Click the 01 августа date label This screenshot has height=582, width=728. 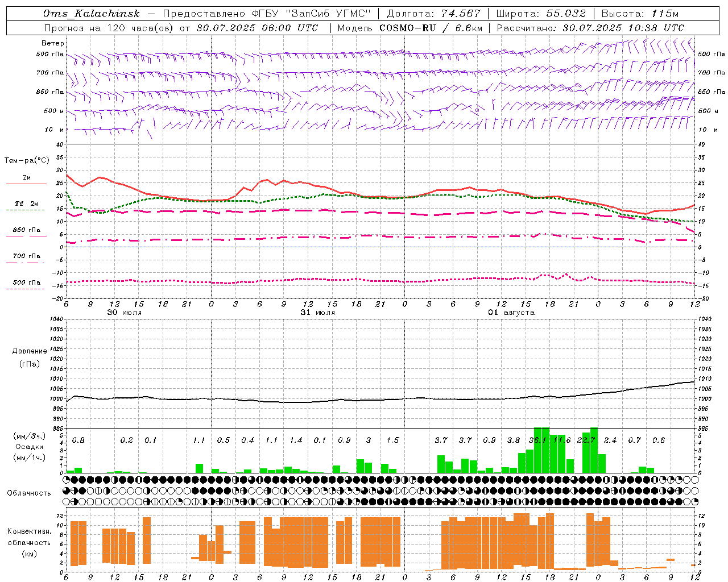click(511, 313)
